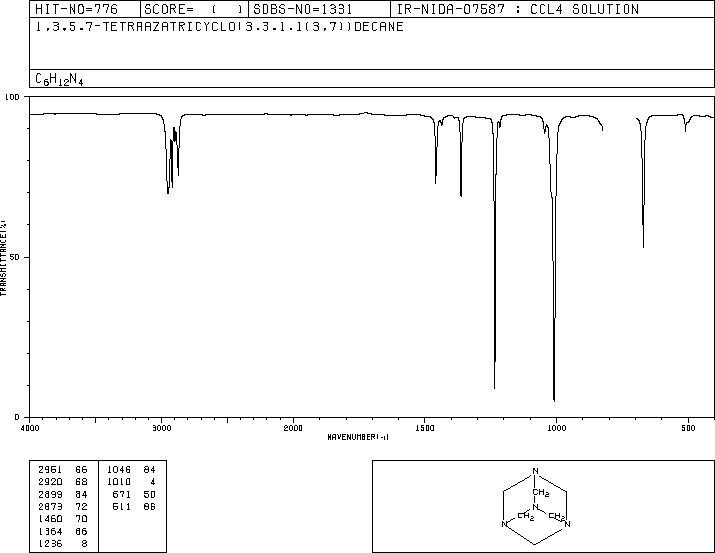Click the 1046 peak table entry
The image size is (715, 553).
click(131, 470)
